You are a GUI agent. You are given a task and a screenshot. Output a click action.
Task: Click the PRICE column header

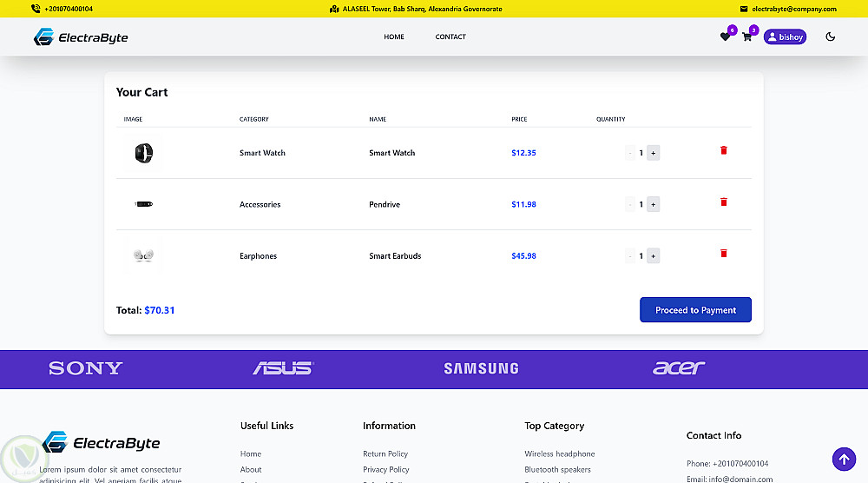tap(519, 119)
